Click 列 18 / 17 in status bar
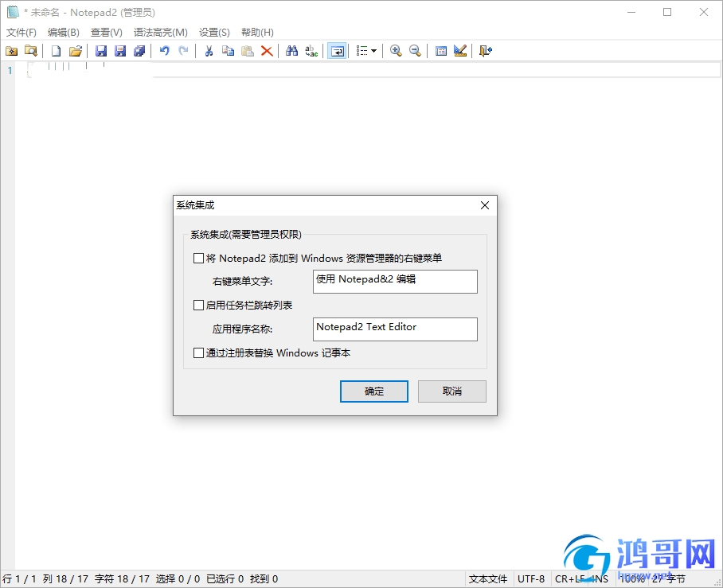The height and width of the screenshot is (588, 723). (65, 578)
